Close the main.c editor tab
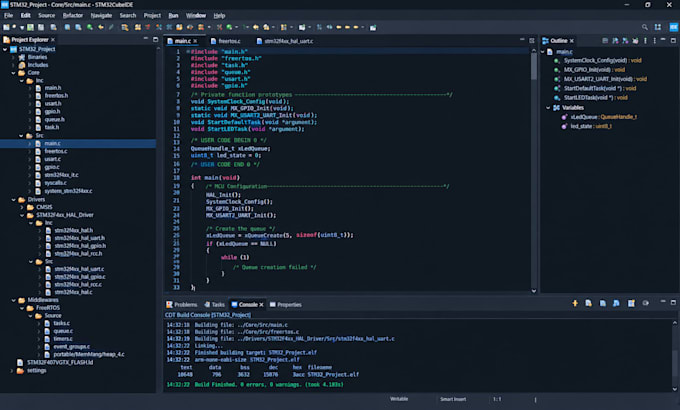 click(x=196, y=41)
